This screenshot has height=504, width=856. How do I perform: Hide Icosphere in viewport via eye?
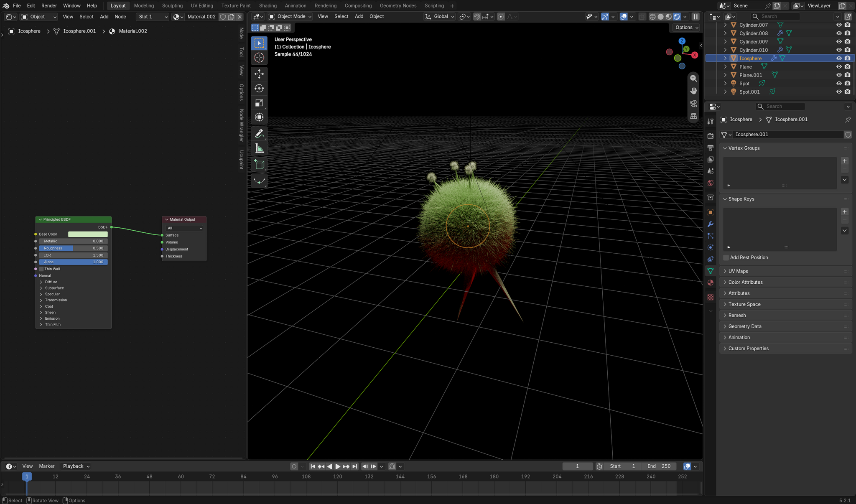coord(839,59)
